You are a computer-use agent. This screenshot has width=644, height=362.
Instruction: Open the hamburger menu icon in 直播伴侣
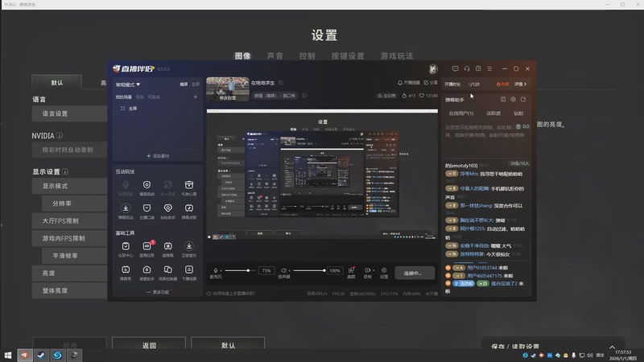pyautogui.click(x=489, y=69)
